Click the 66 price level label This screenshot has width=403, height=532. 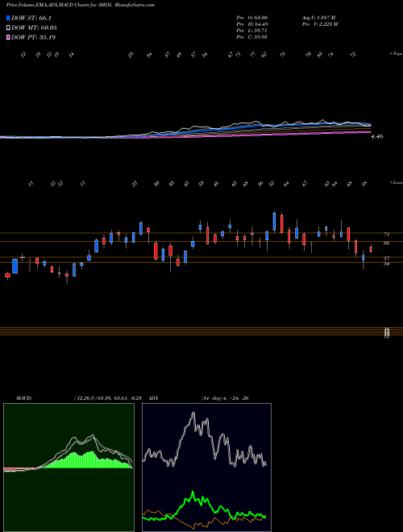(387, 243)
